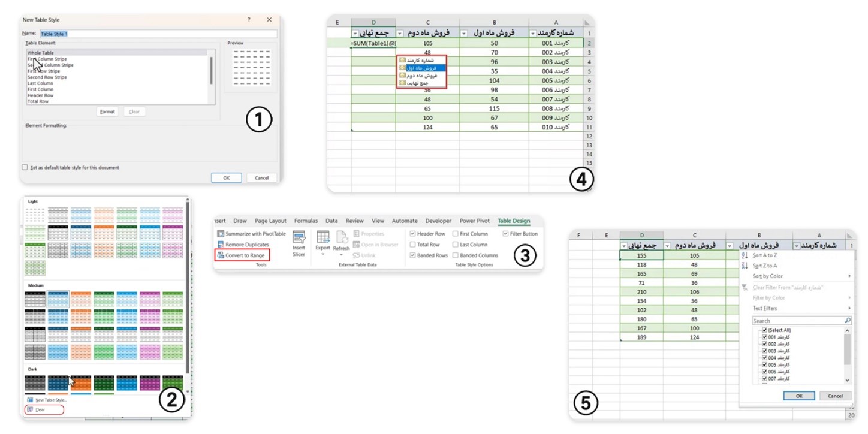
Task: Click the Insert Slicer icon
Action: 299,237
